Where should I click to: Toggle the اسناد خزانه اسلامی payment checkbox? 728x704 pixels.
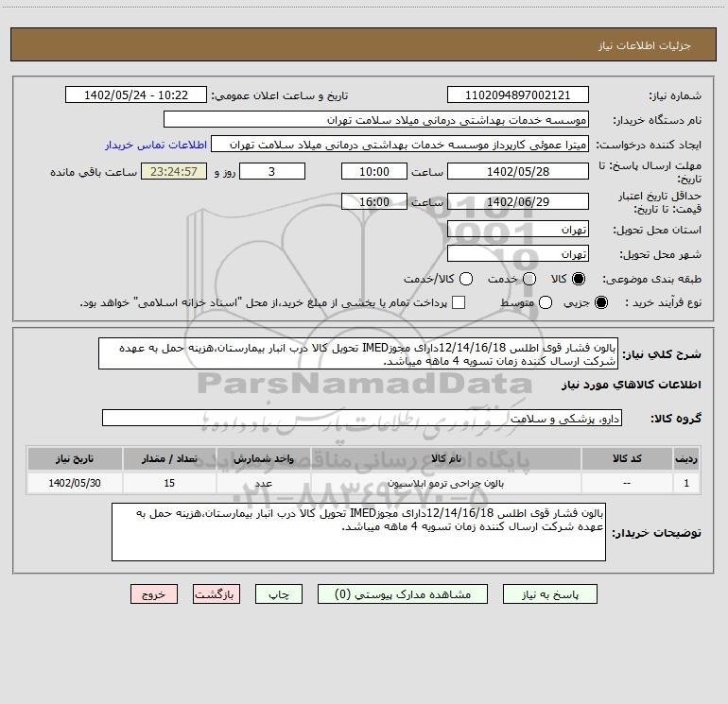point(459,302)
